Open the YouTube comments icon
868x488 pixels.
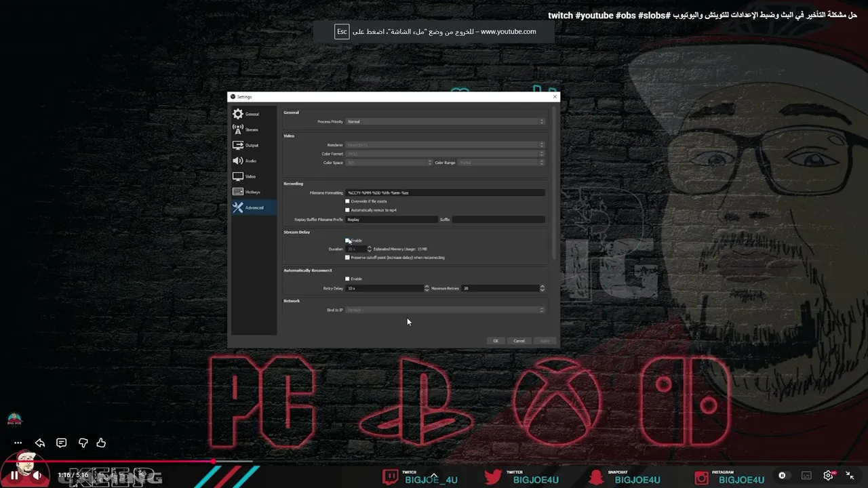coord(61,443)
